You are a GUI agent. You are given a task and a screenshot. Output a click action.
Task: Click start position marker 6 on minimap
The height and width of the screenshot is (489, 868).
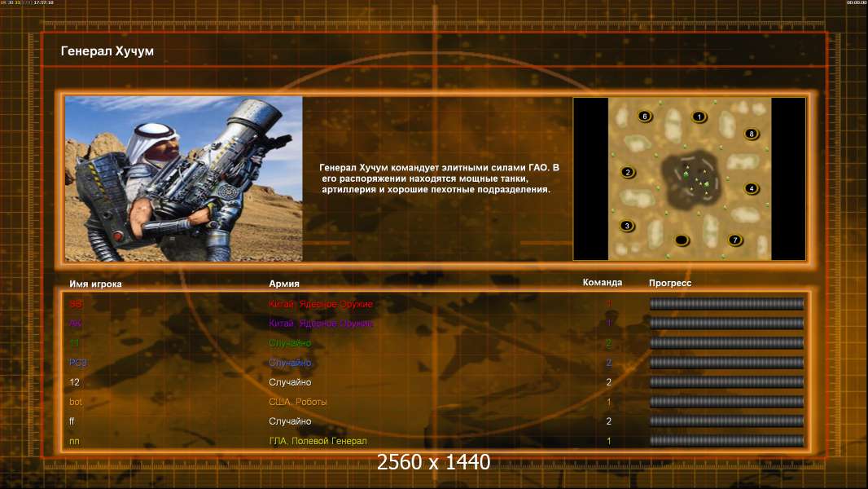click(x=645, y=117)
